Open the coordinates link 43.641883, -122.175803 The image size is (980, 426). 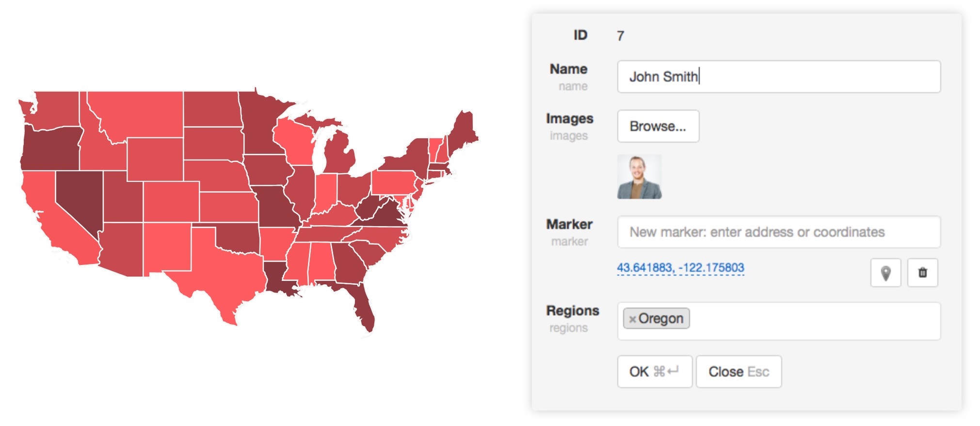pos(680,268)
